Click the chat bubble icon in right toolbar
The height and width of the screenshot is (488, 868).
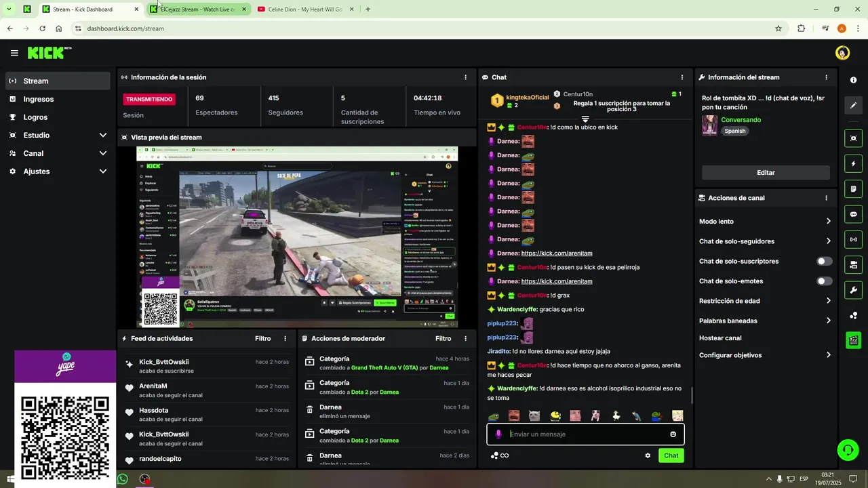pos(853,214)
